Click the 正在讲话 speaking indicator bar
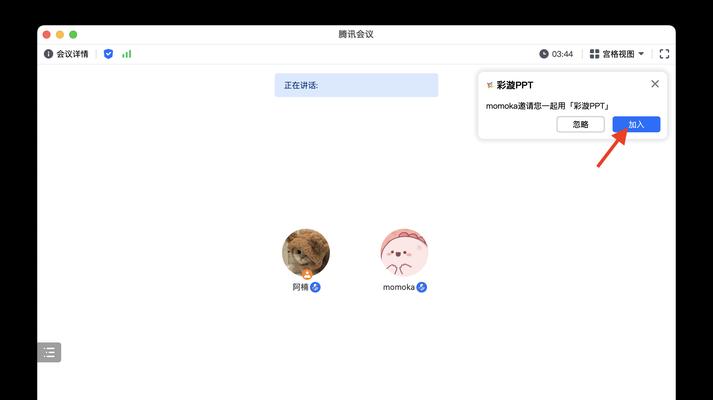The height and width of the screenshot is (400, 713). point(356,85)
